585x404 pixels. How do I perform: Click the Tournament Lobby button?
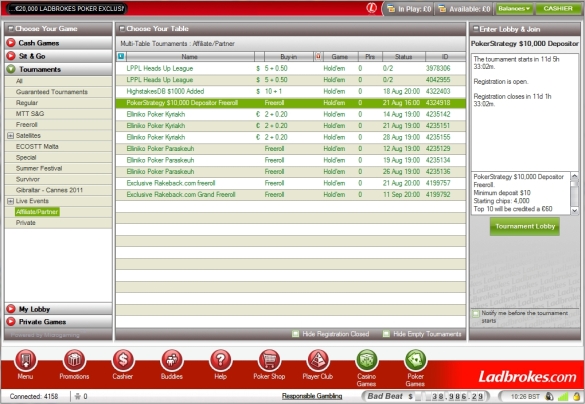(x=525, y=226)
